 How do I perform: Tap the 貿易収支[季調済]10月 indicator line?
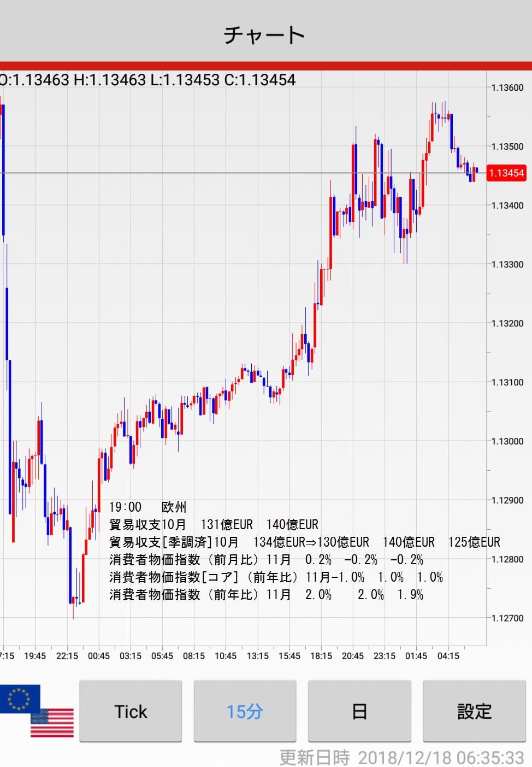304,542
